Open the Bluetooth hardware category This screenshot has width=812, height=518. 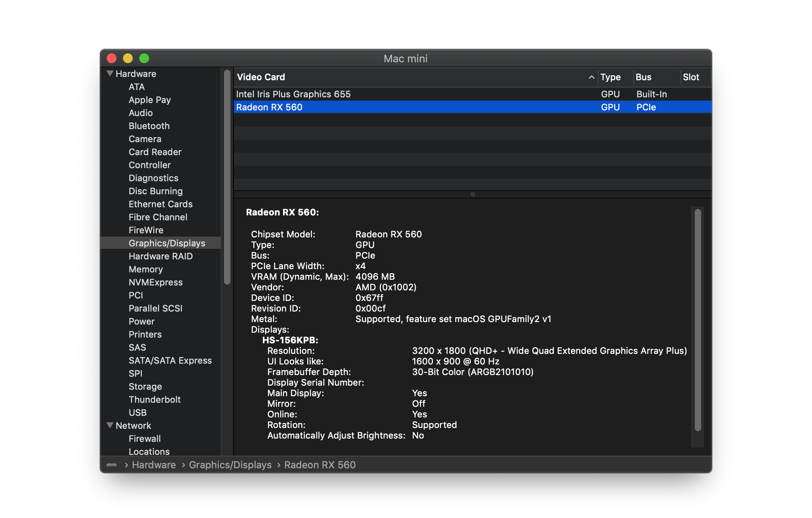click(149, 126)
